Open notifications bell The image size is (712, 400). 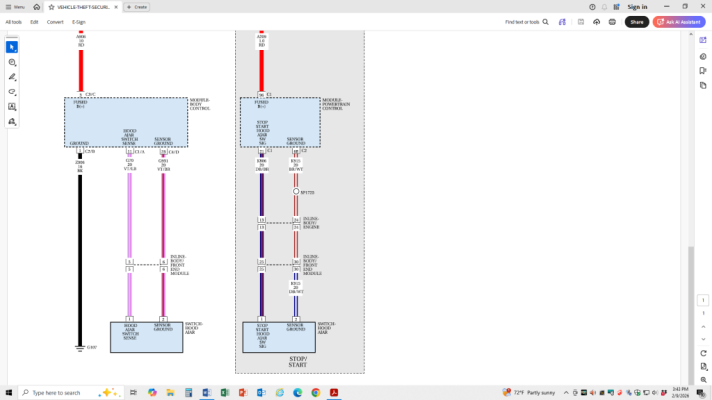pyautogui.click(x=604, y=7)
